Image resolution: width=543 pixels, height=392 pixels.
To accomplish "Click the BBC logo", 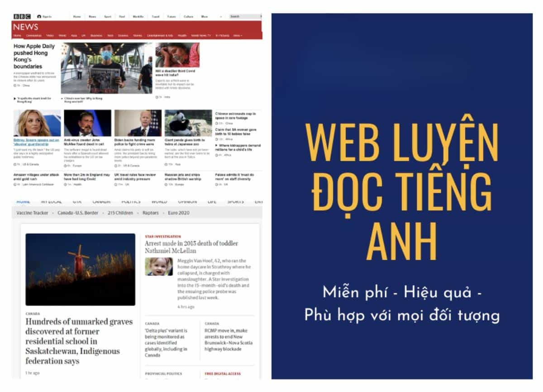I will pos(22,17).
